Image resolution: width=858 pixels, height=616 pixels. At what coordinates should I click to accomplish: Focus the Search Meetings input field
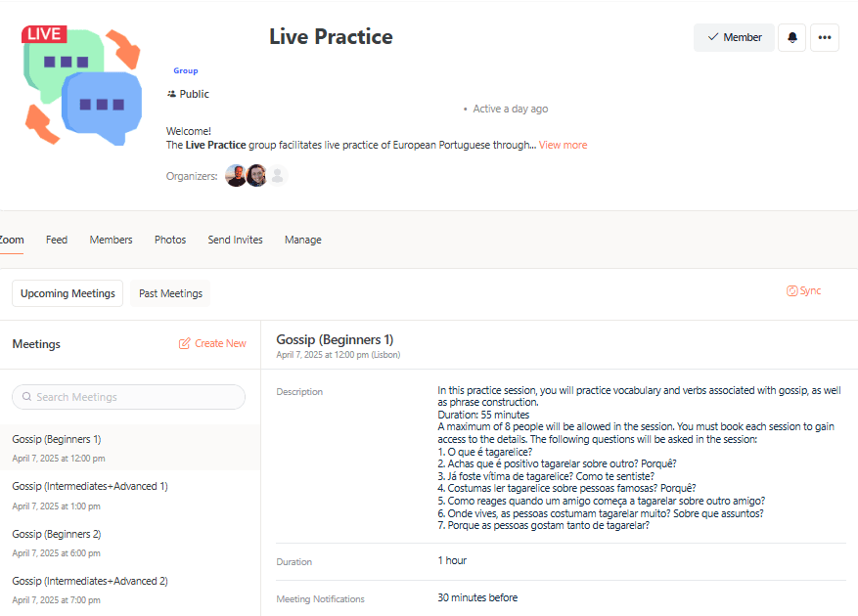click(128, 397)
